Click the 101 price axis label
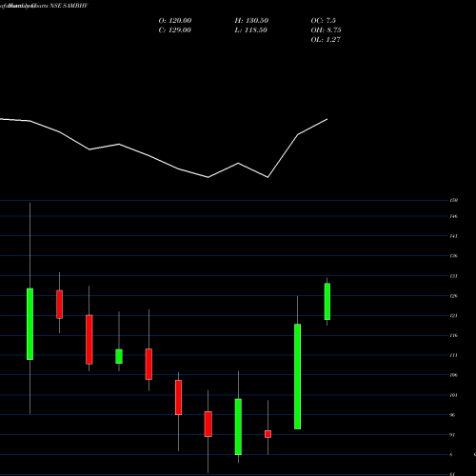The height and width of the screenshot is (476, 476). [x=453, y=395]
